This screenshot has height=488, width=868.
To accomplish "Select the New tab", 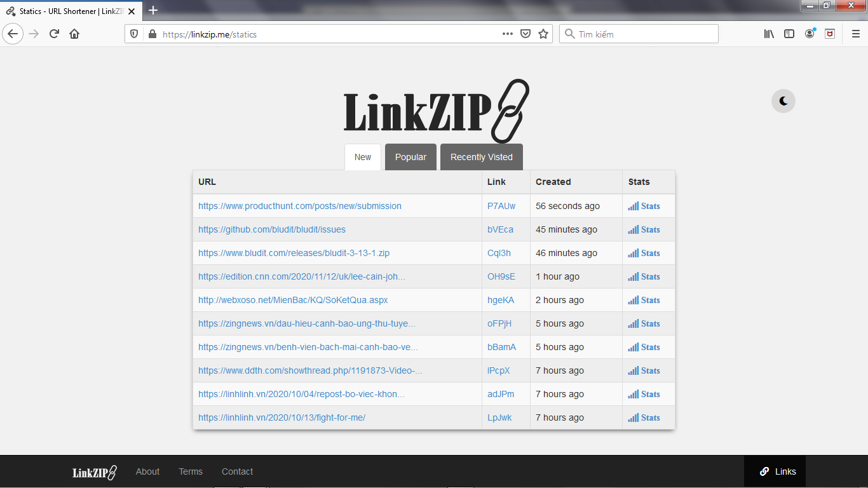I will point(363,157).
